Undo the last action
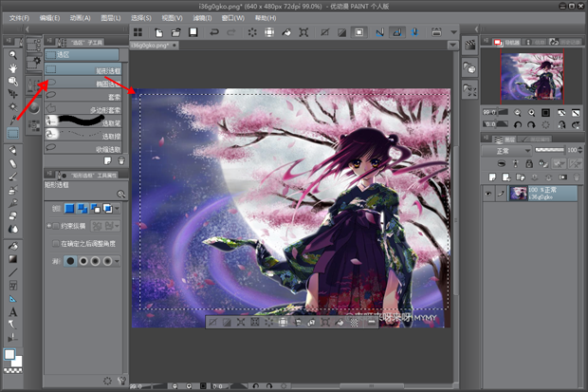Viewport: 588px width, 392px height. tap(214, 32)
